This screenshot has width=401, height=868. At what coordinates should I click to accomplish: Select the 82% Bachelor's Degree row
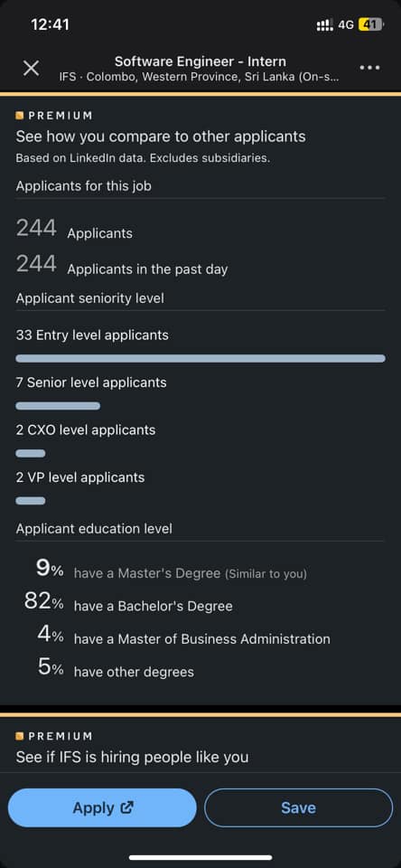pos(128,605)
